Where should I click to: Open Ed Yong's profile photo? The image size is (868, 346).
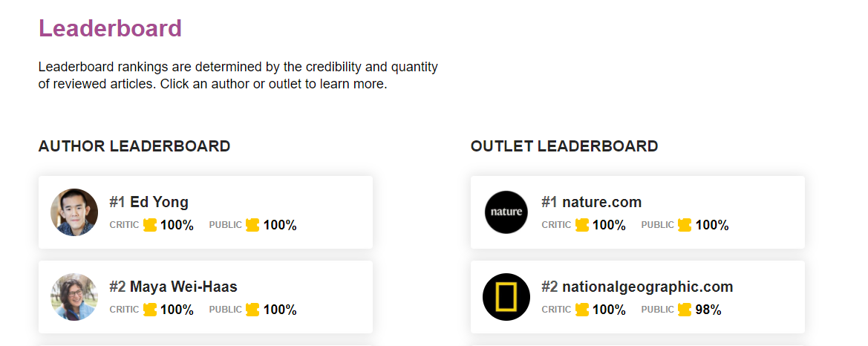click(74, 212)
